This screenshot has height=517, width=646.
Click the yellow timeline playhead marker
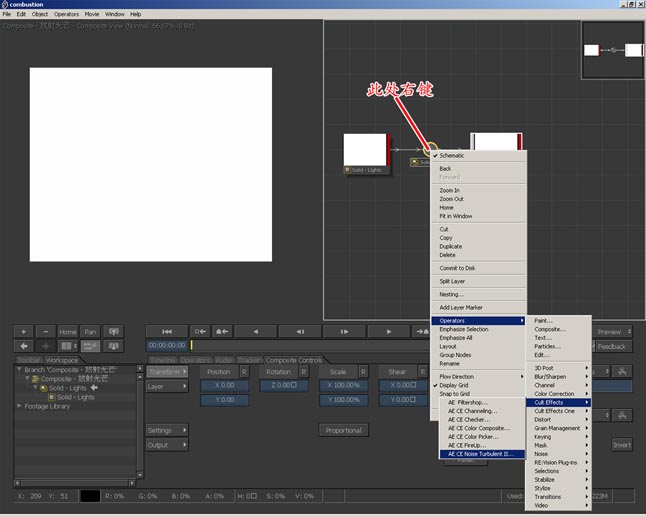[x=191, y=346]
